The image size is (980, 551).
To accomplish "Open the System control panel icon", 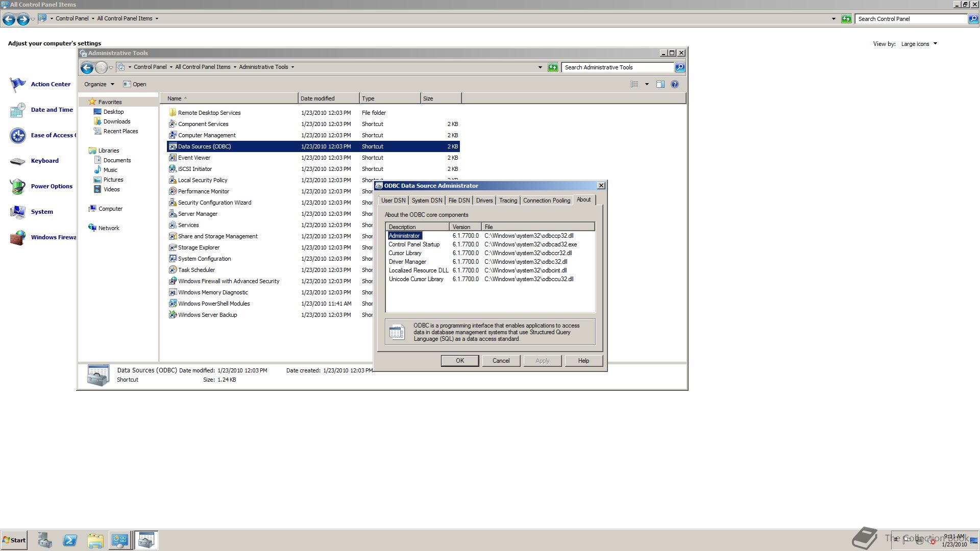I will tap(18, 212).
